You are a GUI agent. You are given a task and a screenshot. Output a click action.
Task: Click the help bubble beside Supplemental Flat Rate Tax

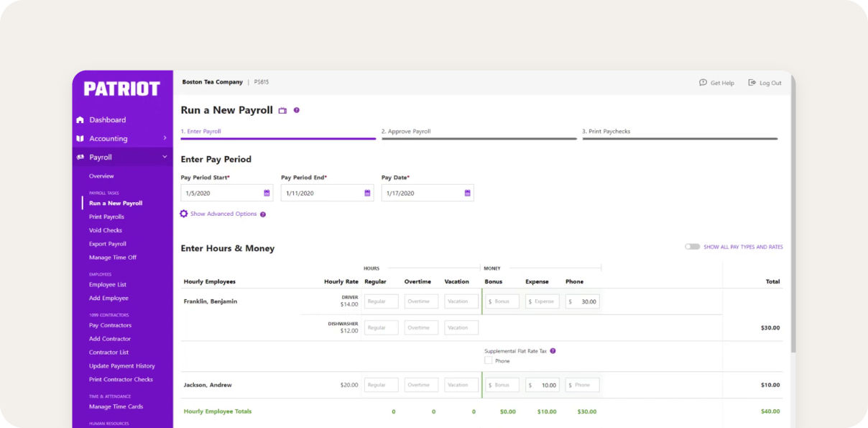click(x=553, y=350)
